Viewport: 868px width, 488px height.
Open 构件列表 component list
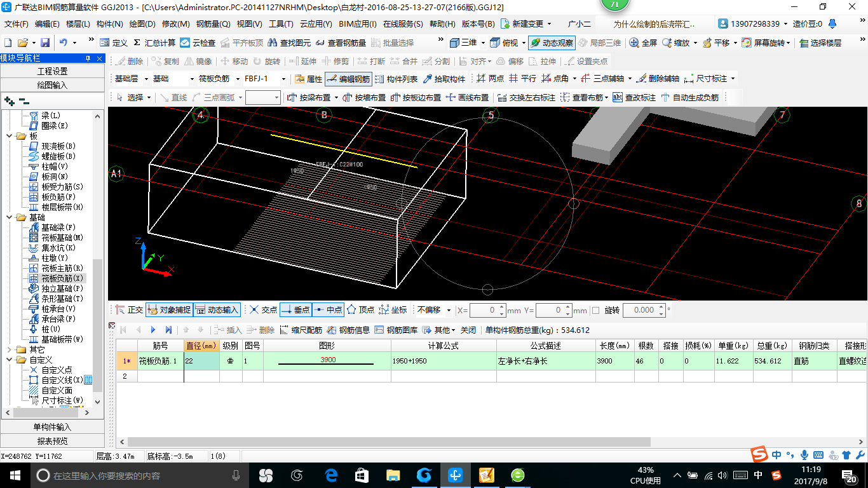(x=396, y=79)
